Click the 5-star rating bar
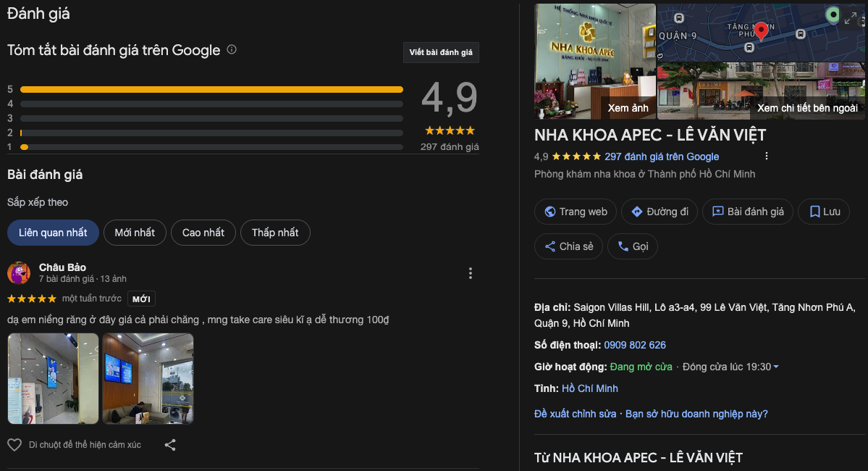This screenshot has width=868, height=471. (x=211, y=89)
